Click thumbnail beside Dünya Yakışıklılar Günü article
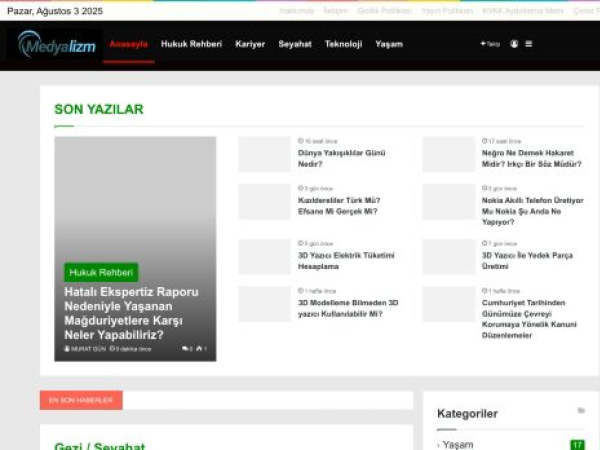 tap(264, 155)
